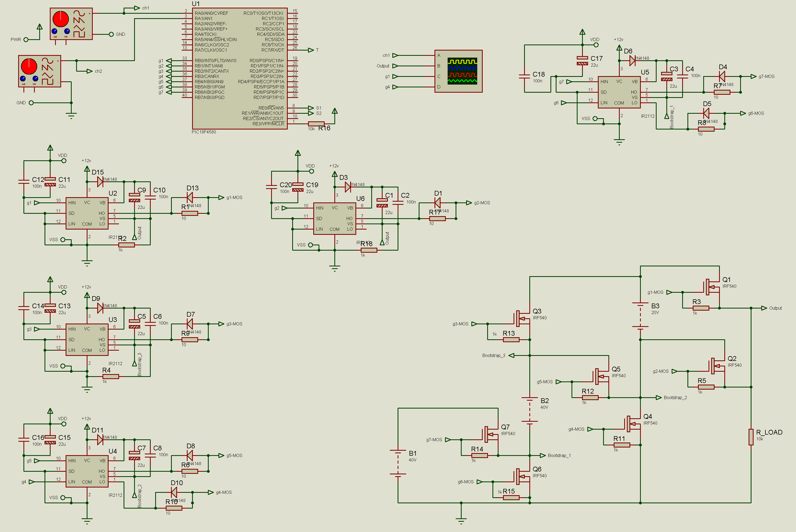Click diode D15 1N4148
This screenshot has height=532, width=796.
click(100, 182)
